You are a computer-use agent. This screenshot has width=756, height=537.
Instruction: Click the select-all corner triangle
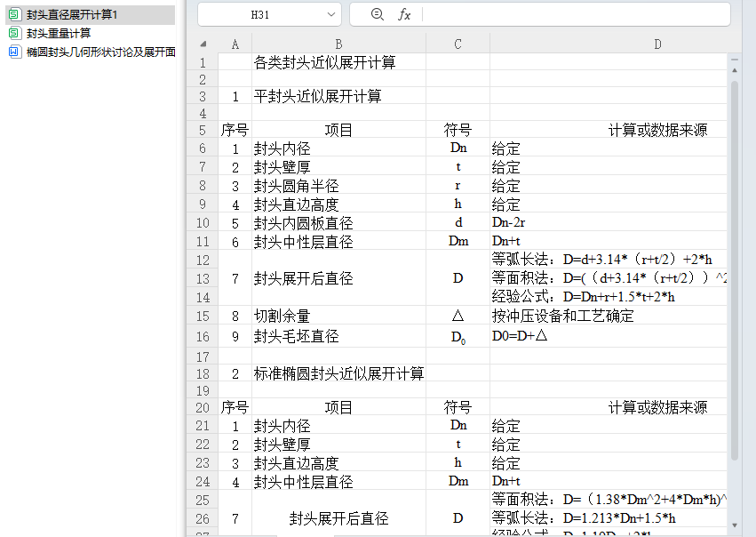203,44
